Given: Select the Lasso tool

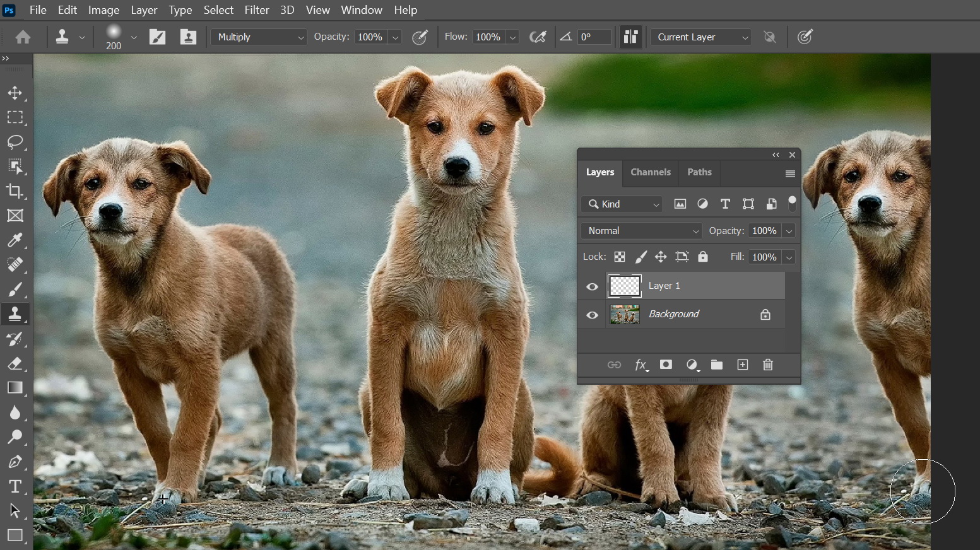Looking at the screenshot, I should [16, 143].
